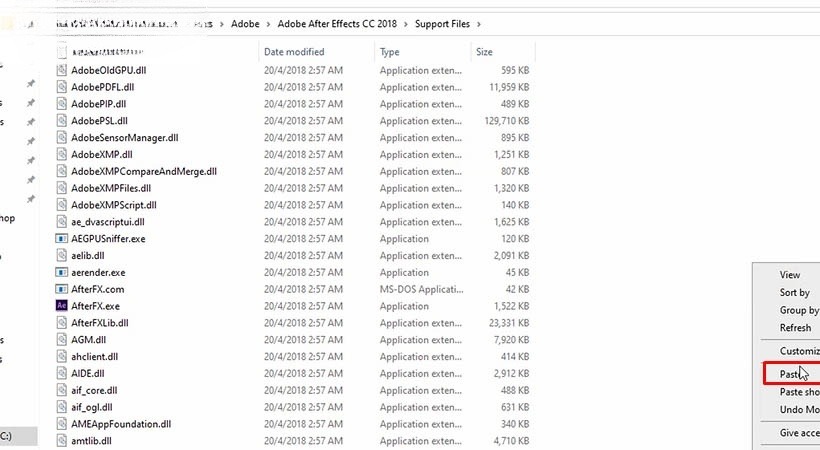Select the aerender.exe file name
Image resolution: width=820 pixels, height=450 pixels.
click(x=98, y=273)
